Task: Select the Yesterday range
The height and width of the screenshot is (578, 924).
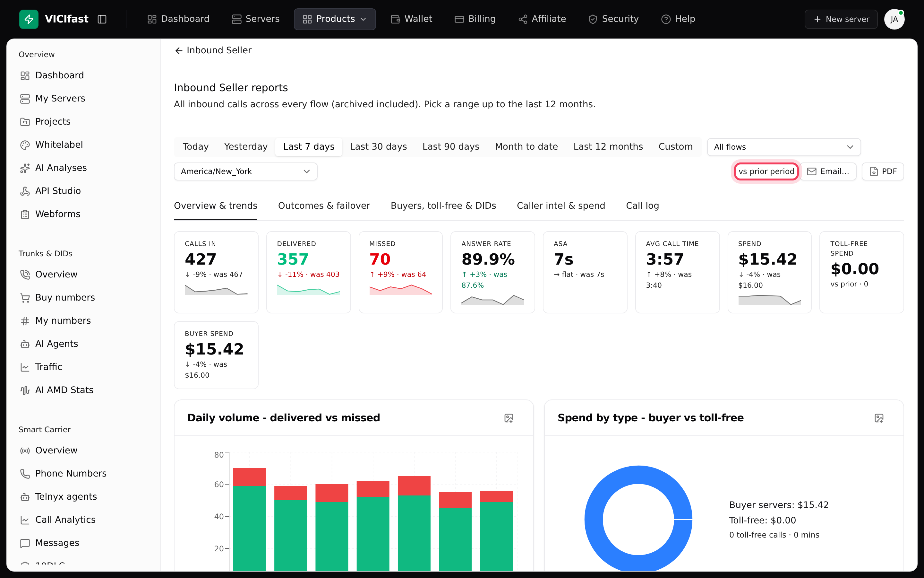Action: [245, 147]
